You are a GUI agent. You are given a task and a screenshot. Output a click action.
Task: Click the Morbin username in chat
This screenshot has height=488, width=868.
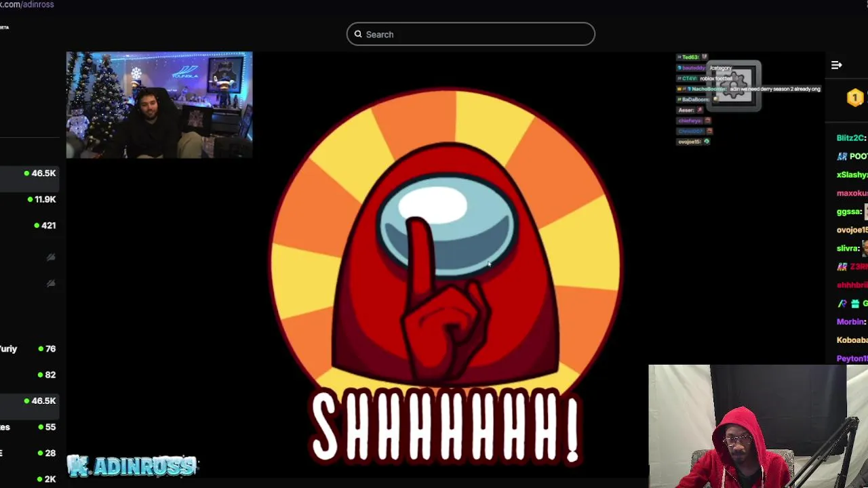pyautogui.click(x=850, y=321)
